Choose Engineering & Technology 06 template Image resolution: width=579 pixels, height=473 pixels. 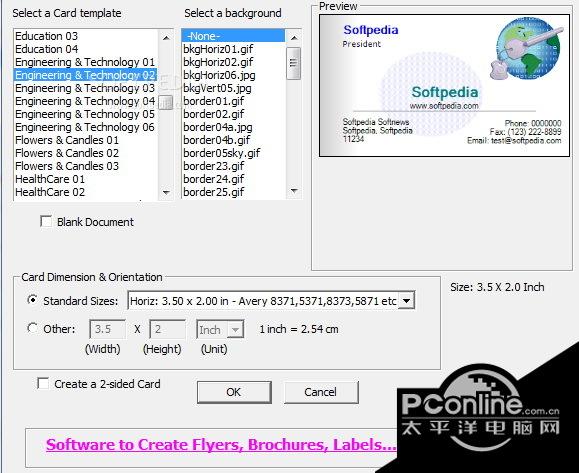85,127
